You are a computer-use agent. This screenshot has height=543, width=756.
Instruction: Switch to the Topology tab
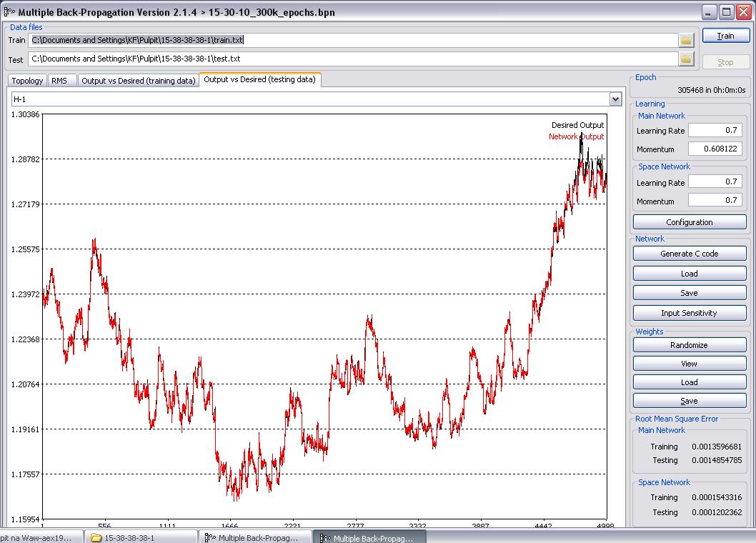[x=27, y=81]
